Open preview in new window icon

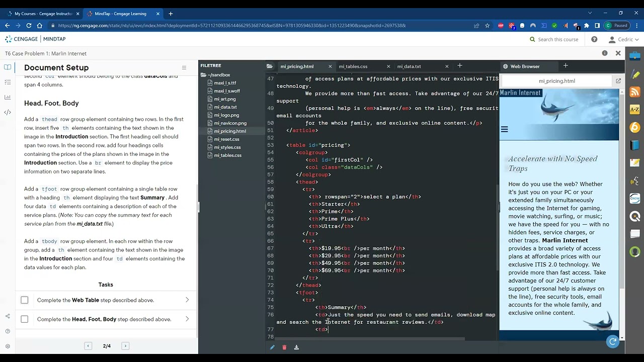coord(618,80)
